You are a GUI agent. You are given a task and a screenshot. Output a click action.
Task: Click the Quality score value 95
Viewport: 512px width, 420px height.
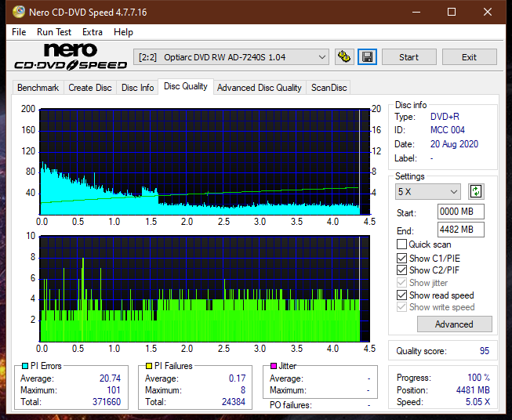click(485, 351)
